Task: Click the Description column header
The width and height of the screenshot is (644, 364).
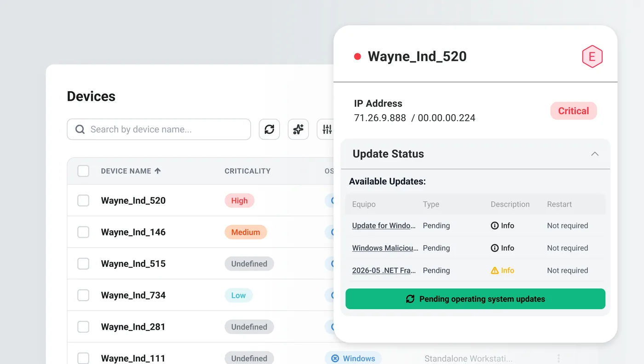Action: click(510, 204)
